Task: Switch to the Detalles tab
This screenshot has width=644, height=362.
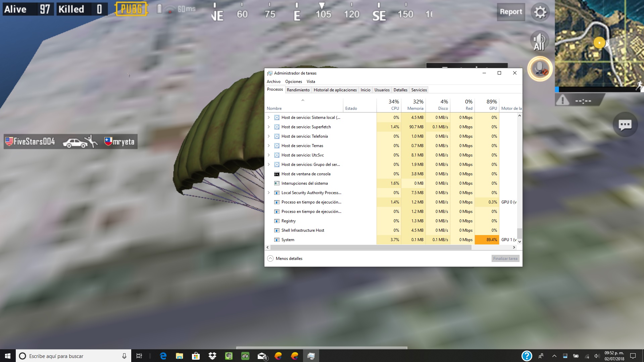Action: (x=400, y=90)
